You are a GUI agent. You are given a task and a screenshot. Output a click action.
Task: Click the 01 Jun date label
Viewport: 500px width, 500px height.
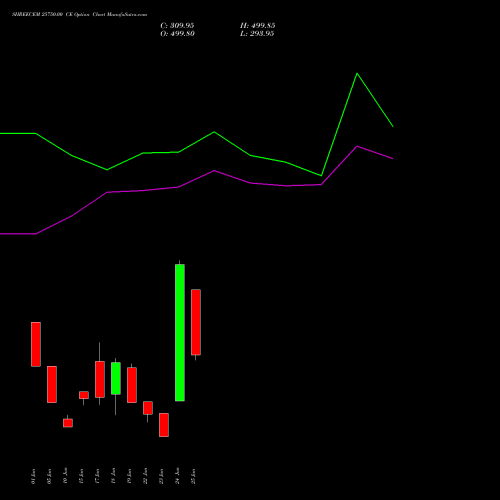(33, 476)
